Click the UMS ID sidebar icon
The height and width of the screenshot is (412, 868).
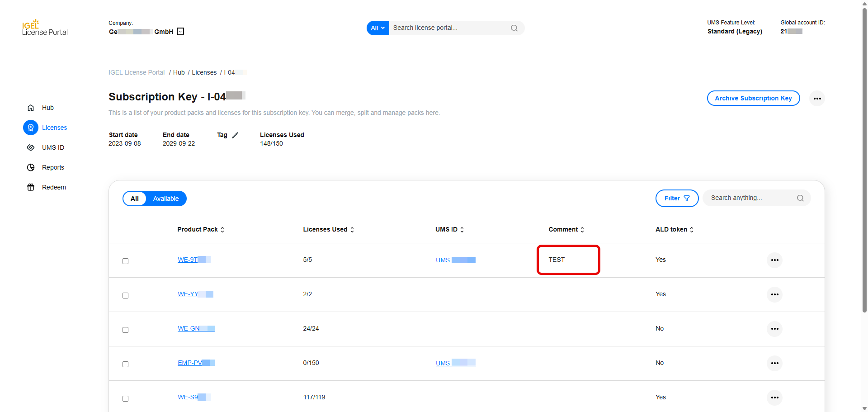click(x=30, y=147)
